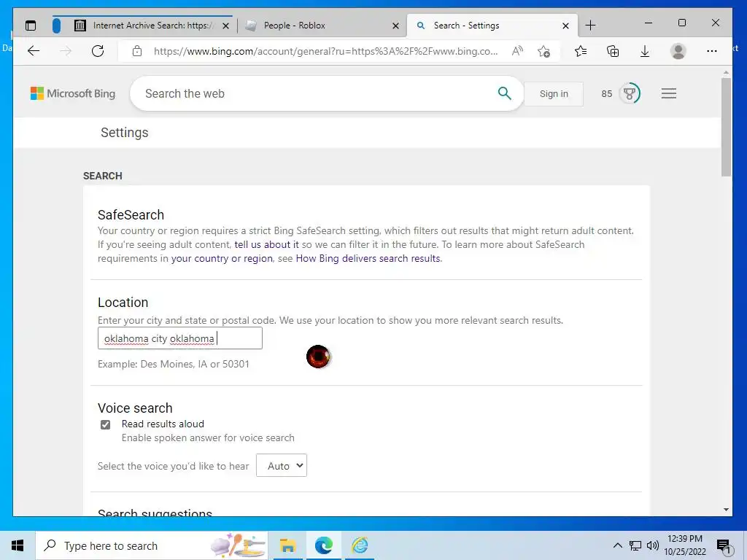Switch to Internet Archive Search tab
This screenshot has height=560, width=747.
(152, 26)
